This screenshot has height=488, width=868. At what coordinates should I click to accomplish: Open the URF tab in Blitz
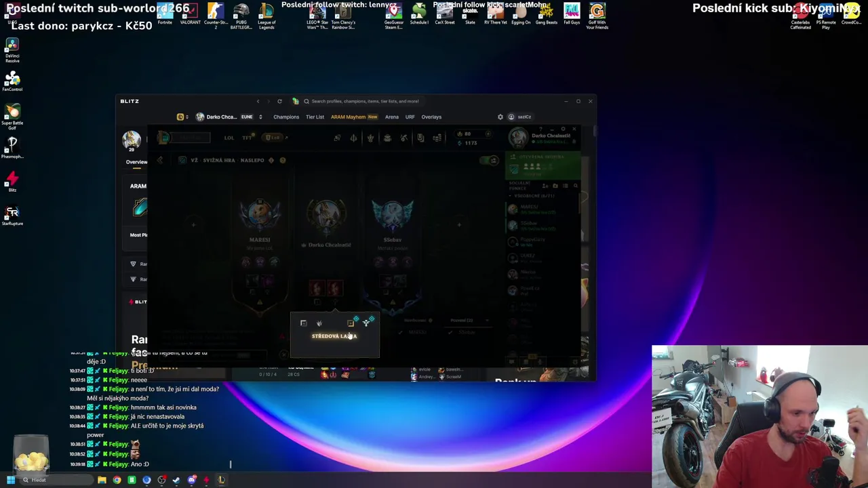click(410, 117)
